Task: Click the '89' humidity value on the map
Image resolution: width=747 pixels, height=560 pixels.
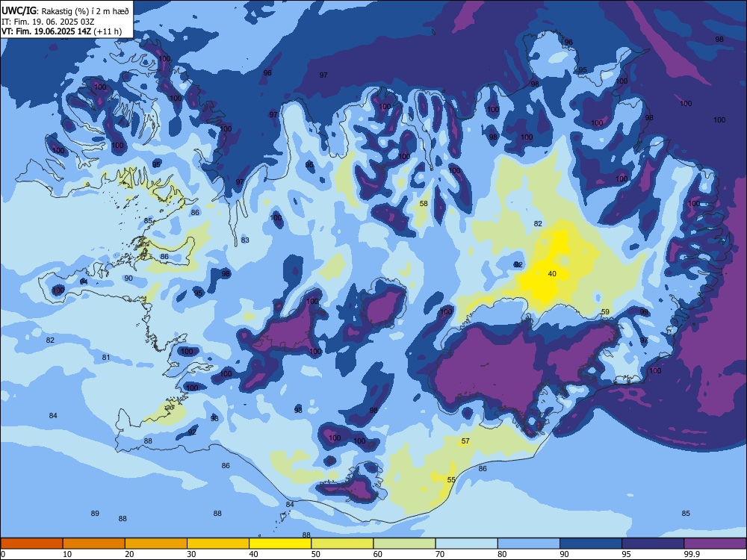Action: (95, 514)
